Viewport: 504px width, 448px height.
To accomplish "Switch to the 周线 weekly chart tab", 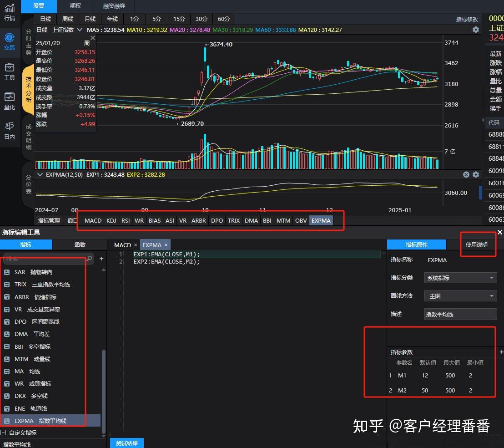I will [x=67, y=19].
